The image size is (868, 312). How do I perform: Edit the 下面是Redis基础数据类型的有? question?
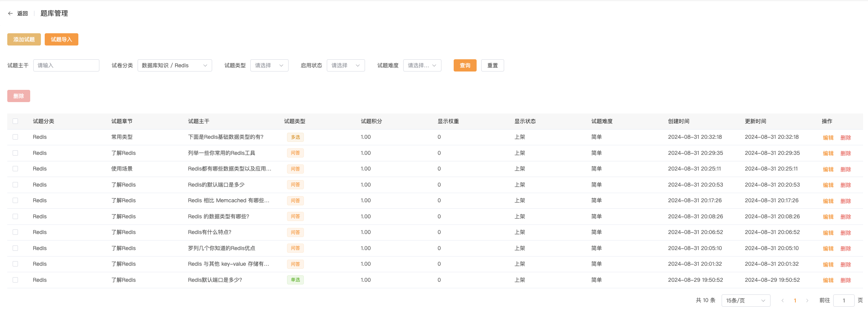(x=828, y=138)
